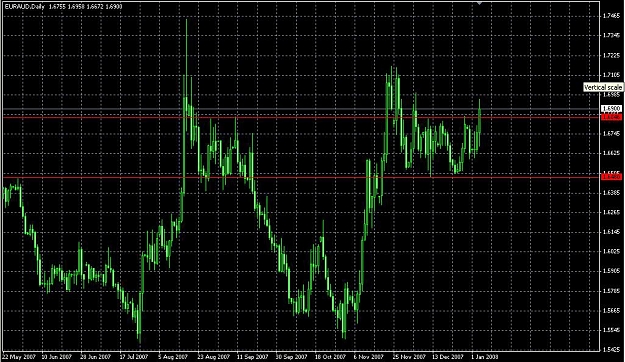Click the 1.7105 price scale label

(x=611, y=75)
